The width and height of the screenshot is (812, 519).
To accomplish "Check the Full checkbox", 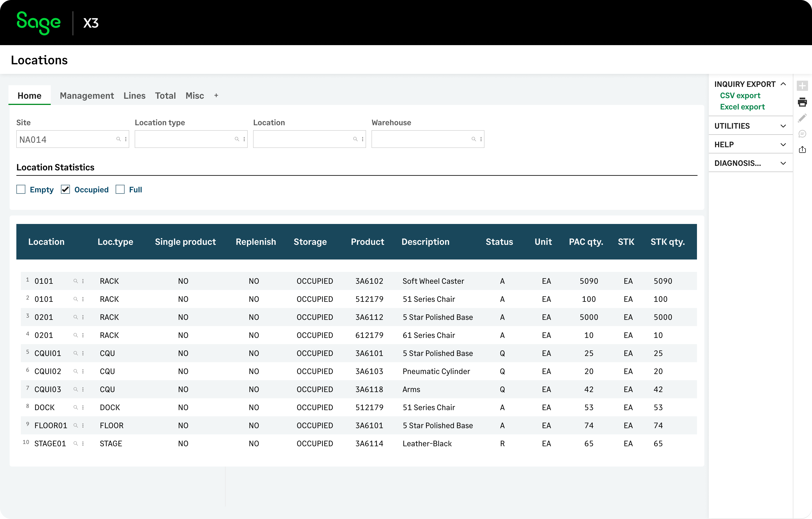I will (120, 189).
